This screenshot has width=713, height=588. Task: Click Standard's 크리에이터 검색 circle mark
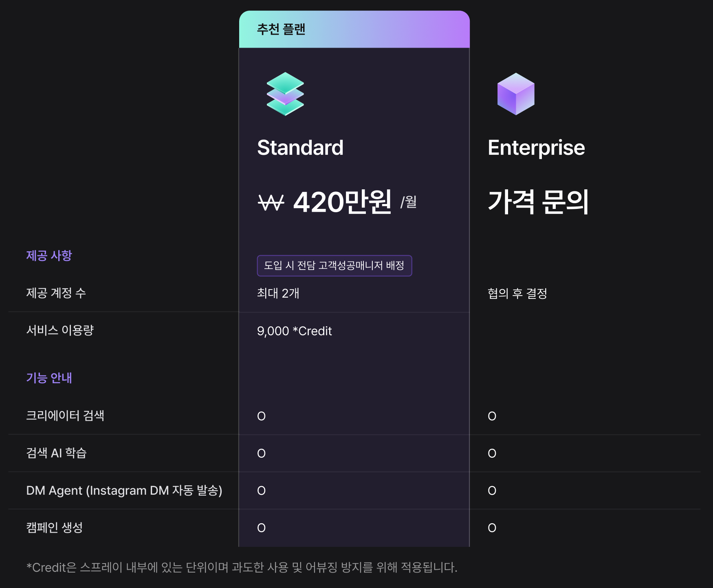(x=262, y=416)
